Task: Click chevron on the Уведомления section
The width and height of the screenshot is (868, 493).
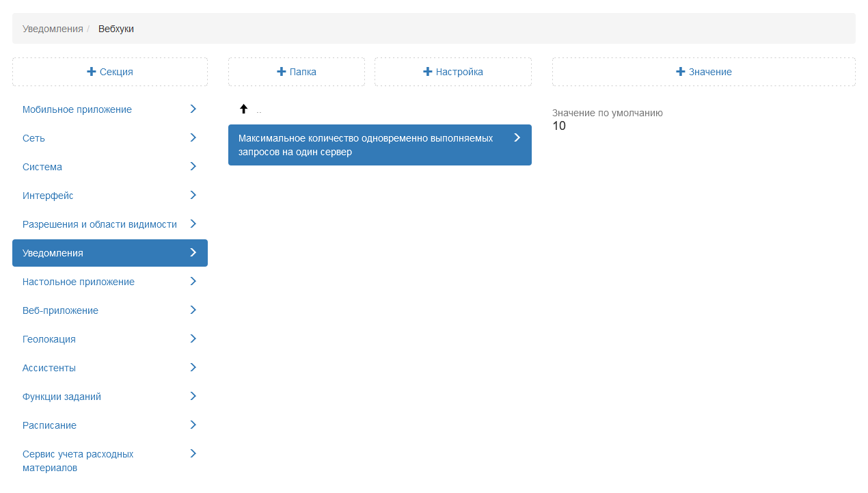Action: tap(193, 253)
